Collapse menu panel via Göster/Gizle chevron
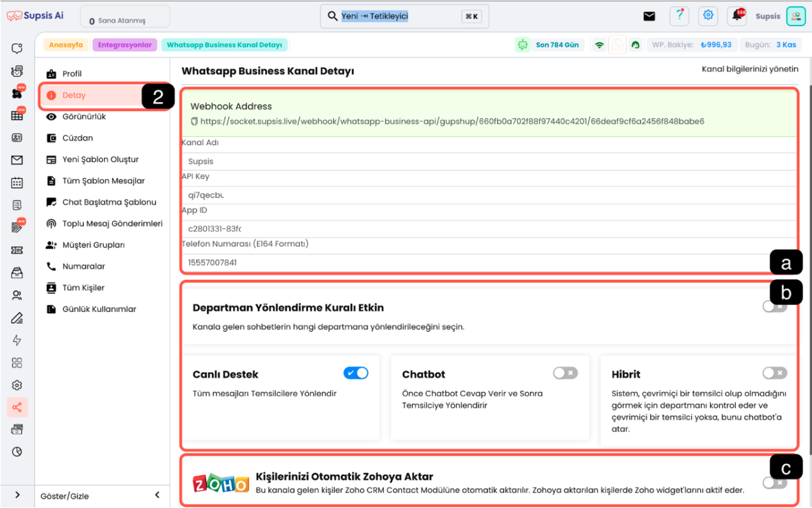Viewport: 812px width, 508px height. tap(157, 495)
